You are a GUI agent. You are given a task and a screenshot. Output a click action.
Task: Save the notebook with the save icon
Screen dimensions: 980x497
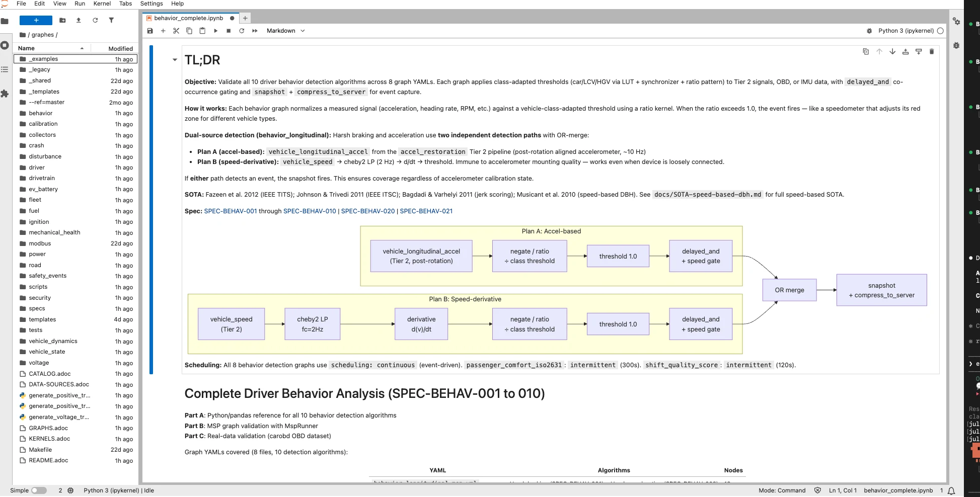pyautogui.click(x=150, y=31)
